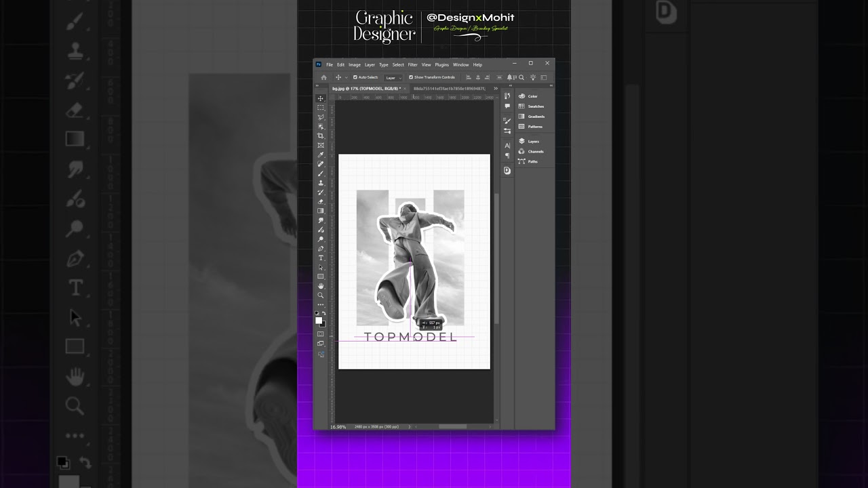Click the Home icon in options bar
Viewport: 868px width, 488px height.
coord(323,77)
